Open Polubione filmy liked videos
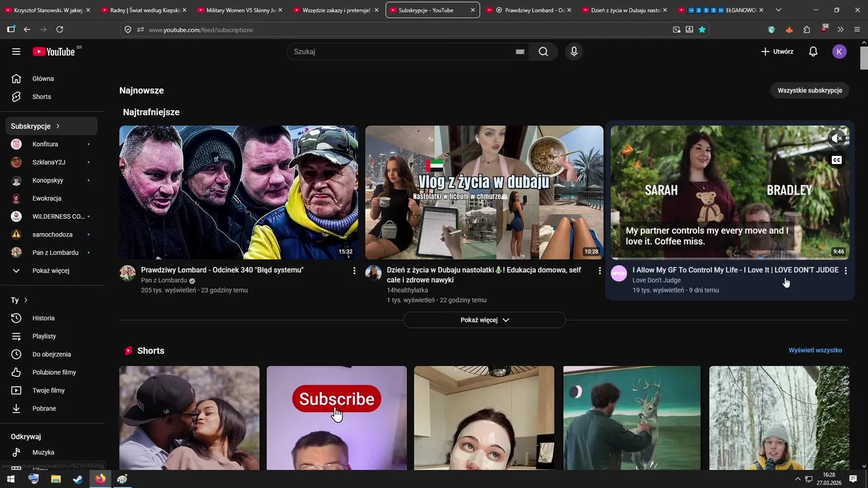Image resolution: width=868 pixels, height=488 pixels. tap(53, 372)
